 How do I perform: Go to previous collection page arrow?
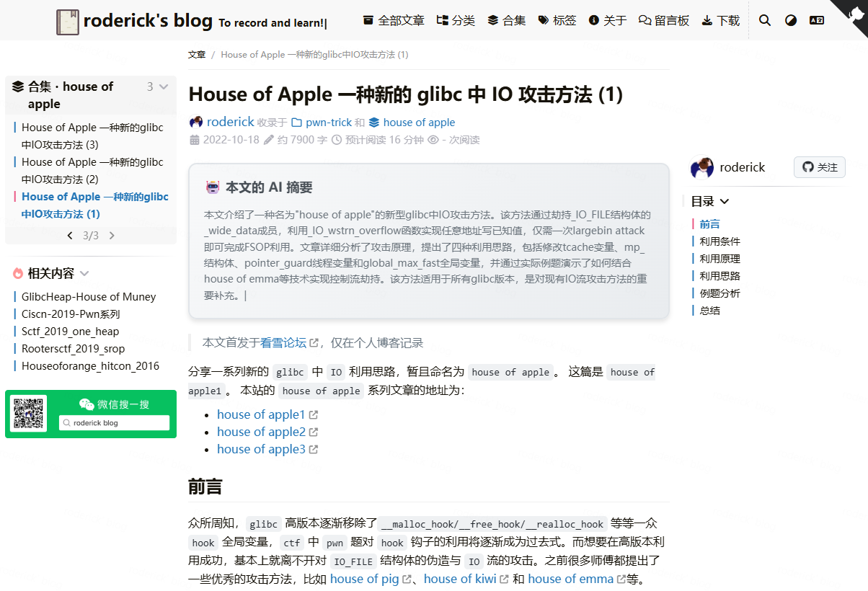click(70, 235)
